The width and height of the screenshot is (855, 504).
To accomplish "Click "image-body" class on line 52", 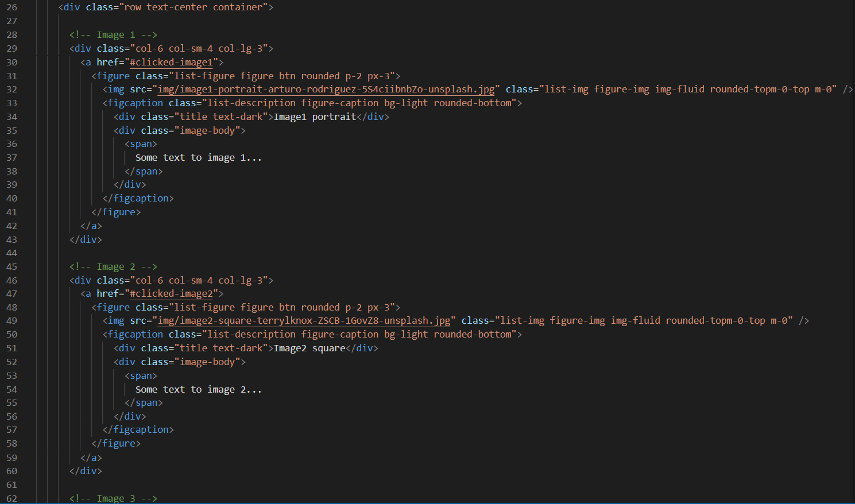I will pyautogui.click(x=207, y=362).
